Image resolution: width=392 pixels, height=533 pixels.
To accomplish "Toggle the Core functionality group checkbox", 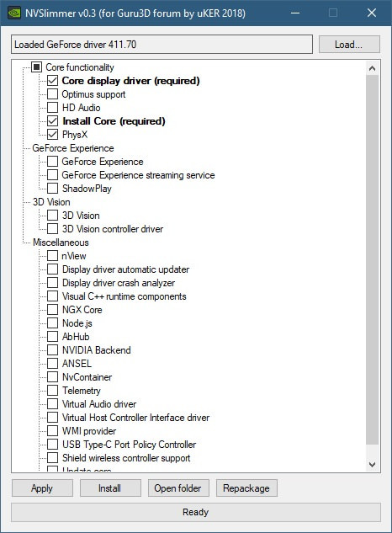I will [37, 67].
